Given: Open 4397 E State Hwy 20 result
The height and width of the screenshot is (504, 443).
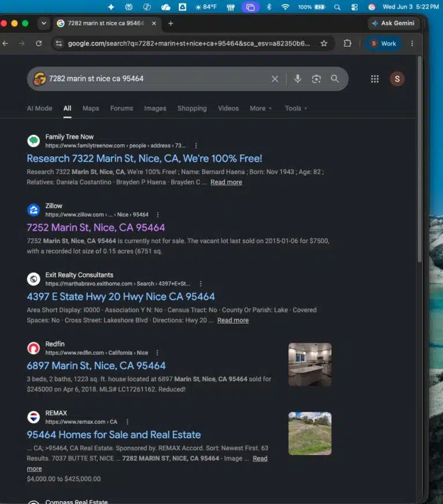Looking at the screenshot, I should click(x=121, y=296).
